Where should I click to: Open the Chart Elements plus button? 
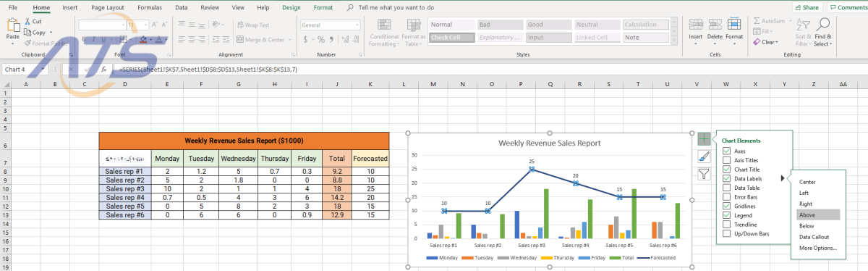[x=705, y=138]
